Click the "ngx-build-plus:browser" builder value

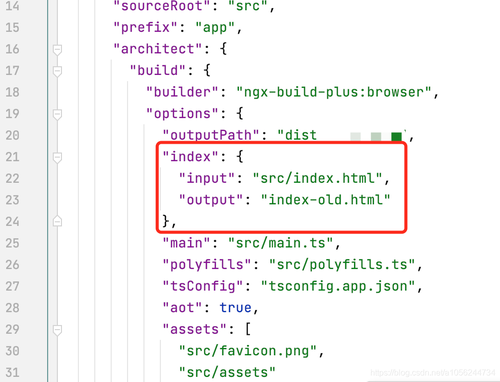[x=334, y=92]
